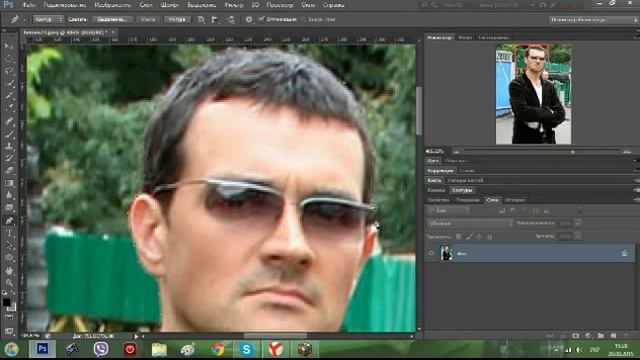Open Изображение menu
Image resolution: width=640 pixels, height=360 pixels.
click(x=112, y=5)
